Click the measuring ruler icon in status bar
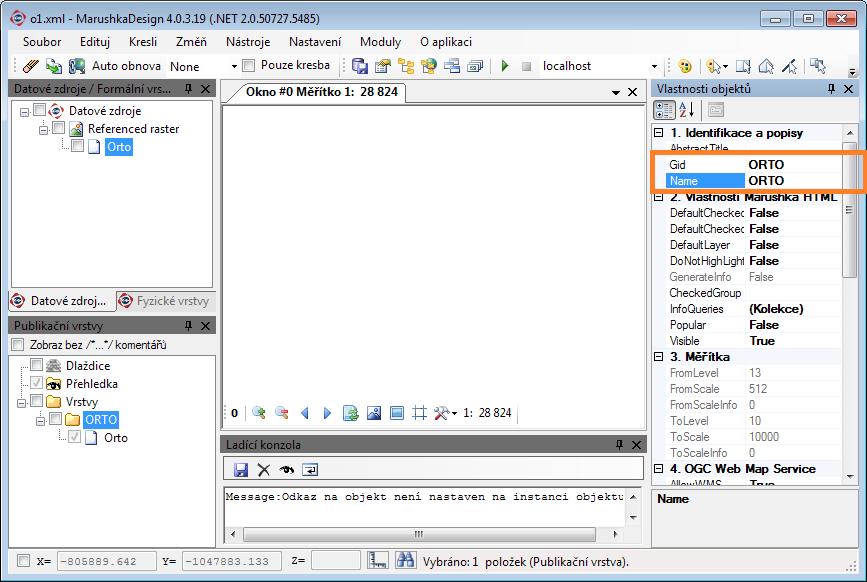Image resolution: width=867 pixels, height=582 pixels. click(x=378, y=560)
